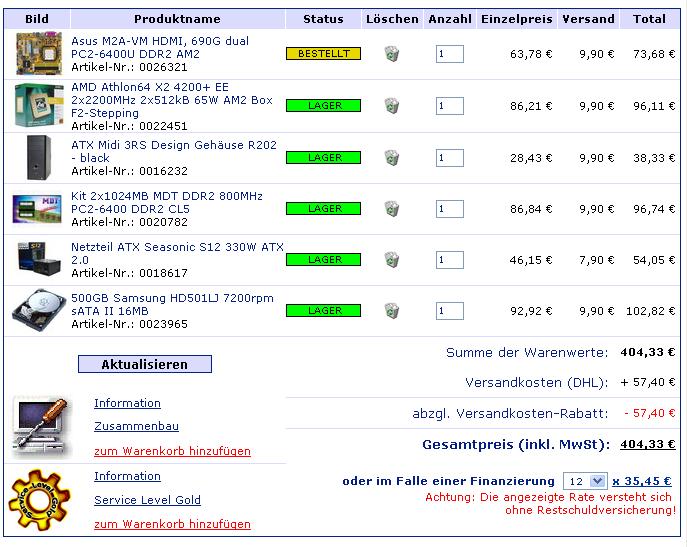This screenshot has width=687, height=547.
Task: Delete the MDT DDR2 800MHz kit via trash icon
Action: 392,209
